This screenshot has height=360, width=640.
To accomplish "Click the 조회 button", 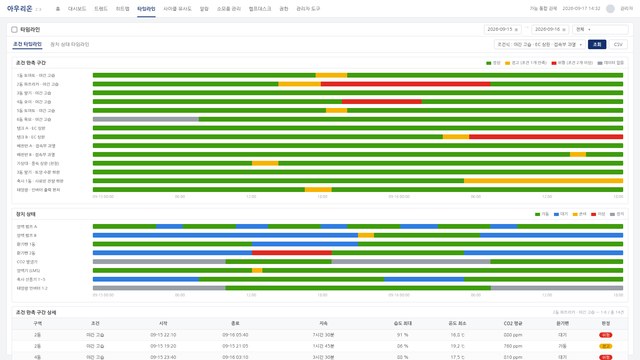I will tap(597, 44).
